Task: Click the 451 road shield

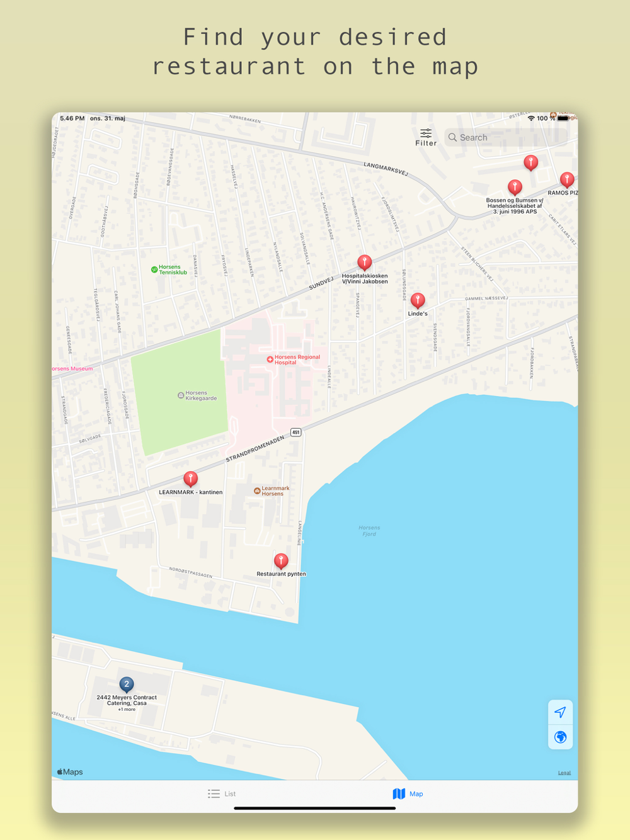Action: [296, 432]
